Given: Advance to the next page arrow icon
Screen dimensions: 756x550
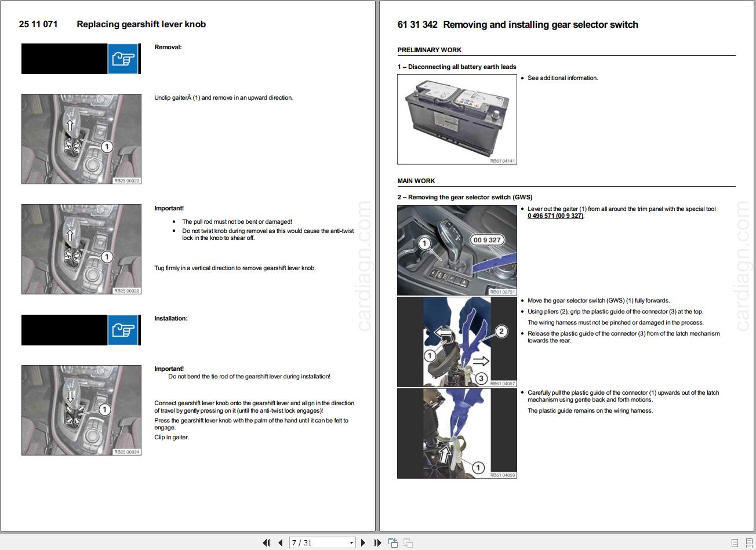Looking at the screenshot, I should (x=363, y=542).
